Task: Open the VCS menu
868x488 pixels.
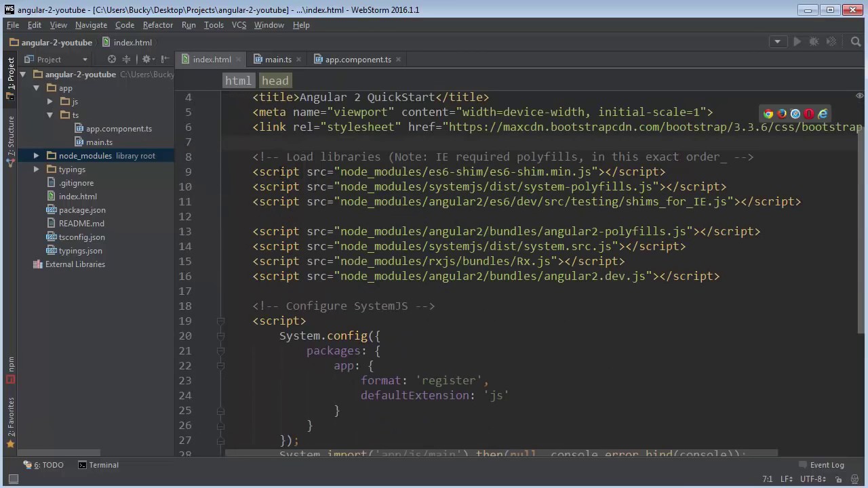Action: tap(239, 25)
